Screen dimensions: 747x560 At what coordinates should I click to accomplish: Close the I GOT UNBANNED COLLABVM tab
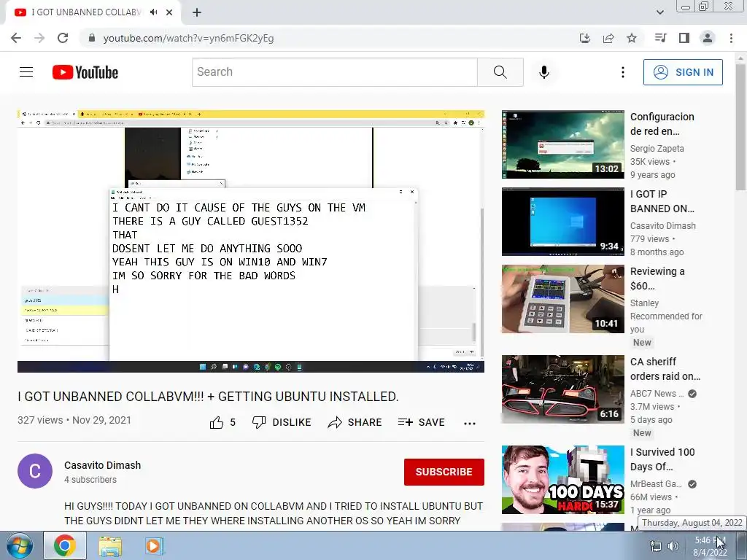pyautogui.click(x=169, y=12)
